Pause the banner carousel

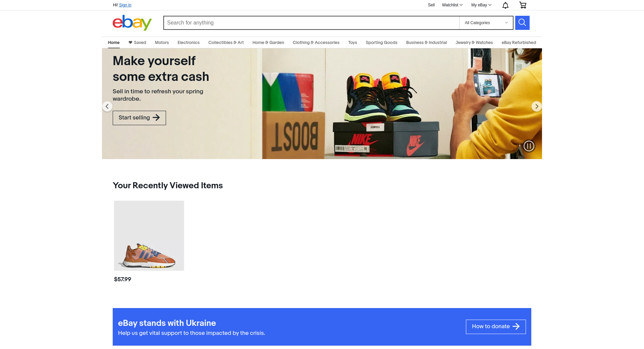[x=529, y=146]
